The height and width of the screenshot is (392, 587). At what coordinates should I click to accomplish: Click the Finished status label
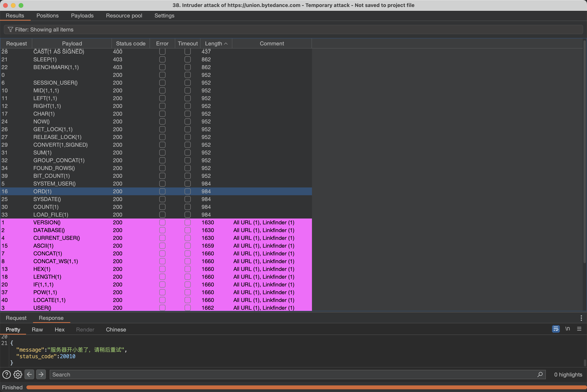tap(12, 387)
